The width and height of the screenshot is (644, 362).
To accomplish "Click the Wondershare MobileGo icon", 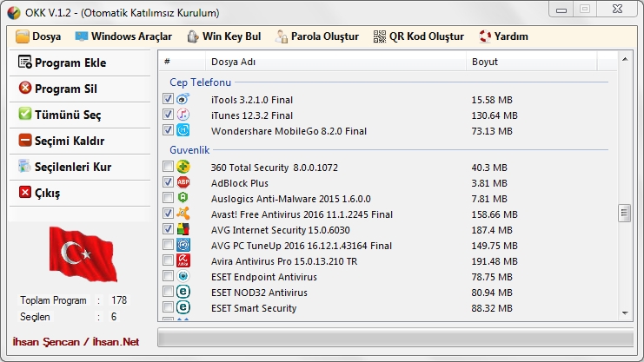I will click(183, 130).
